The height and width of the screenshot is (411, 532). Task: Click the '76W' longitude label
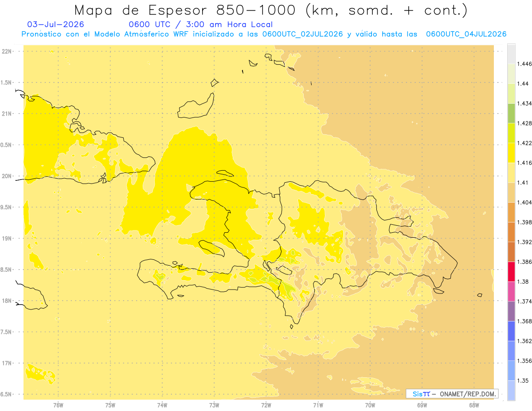[x=58, y=405]
